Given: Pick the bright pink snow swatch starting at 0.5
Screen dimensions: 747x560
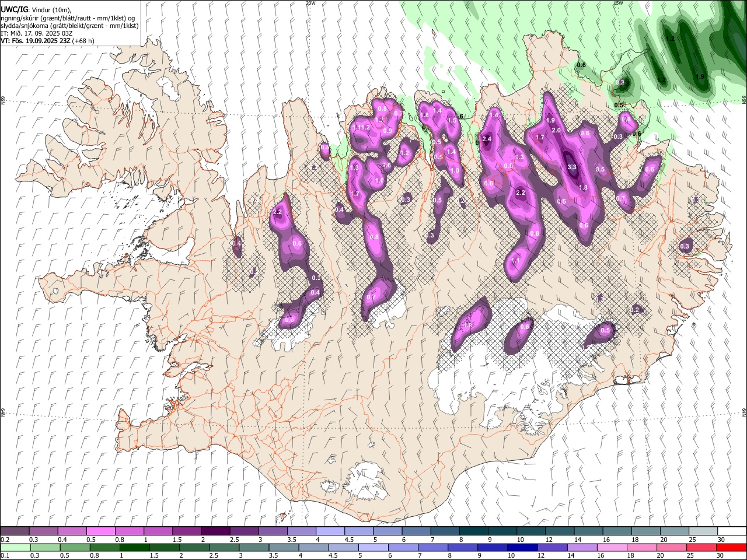Looking at the screenshot, I should coord(100,531).
